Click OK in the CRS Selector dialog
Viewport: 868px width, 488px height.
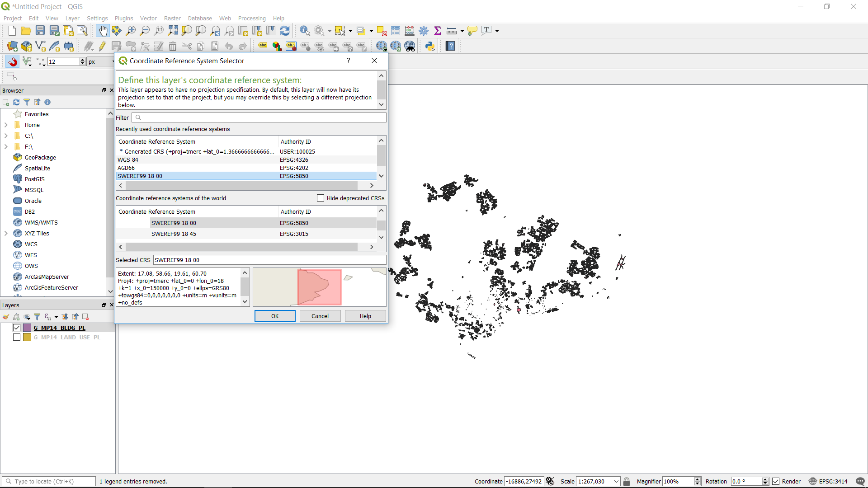pos(275,316)
